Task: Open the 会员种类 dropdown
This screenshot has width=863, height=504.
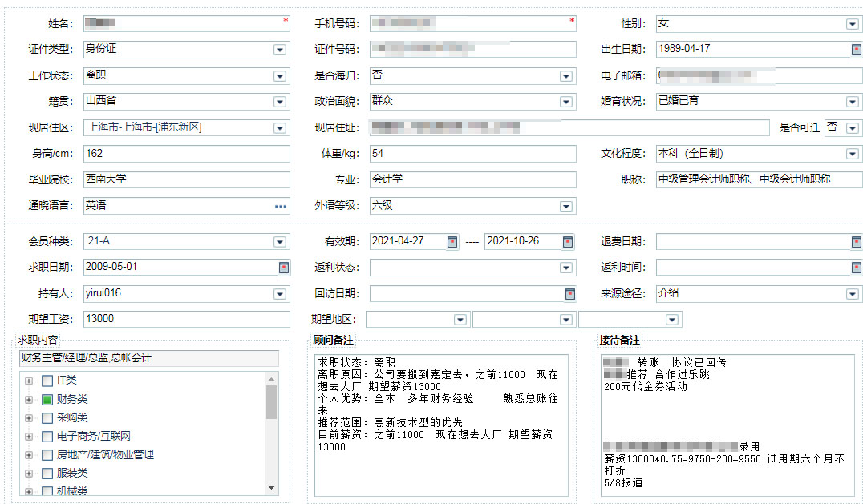Action: pyautogui.click(x=280, y=242)
